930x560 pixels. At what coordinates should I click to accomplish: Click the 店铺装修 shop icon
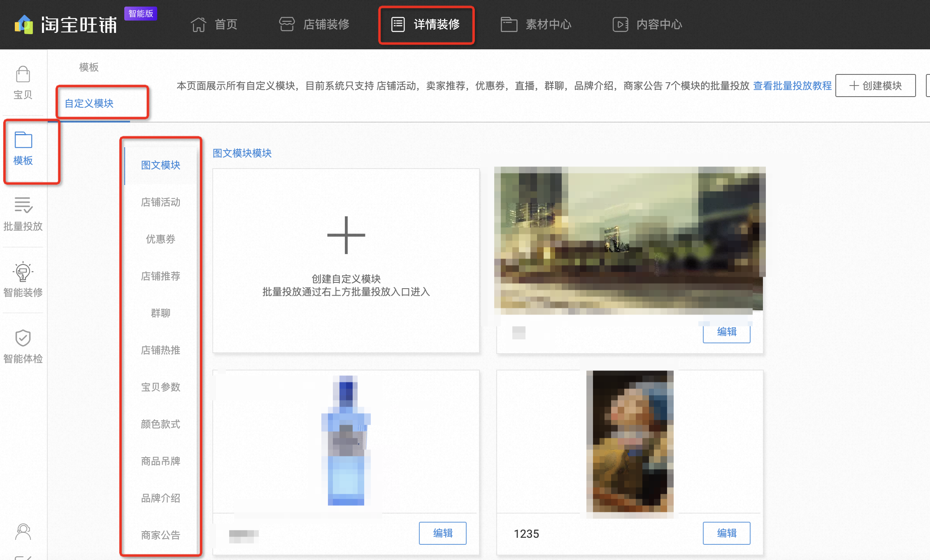pyautogui.click(x=287, y=24)
